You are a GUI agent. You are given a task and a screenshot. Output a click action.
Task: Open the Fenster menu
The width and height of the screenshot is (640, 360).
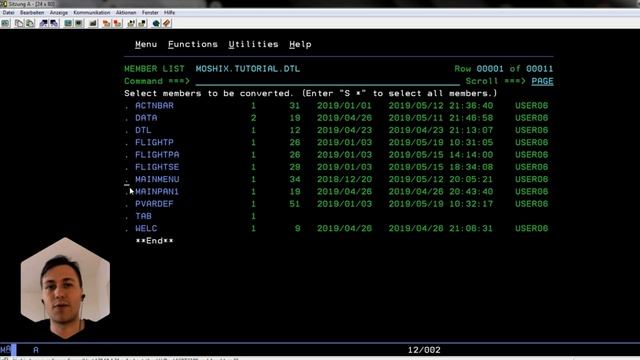[150, 13]
